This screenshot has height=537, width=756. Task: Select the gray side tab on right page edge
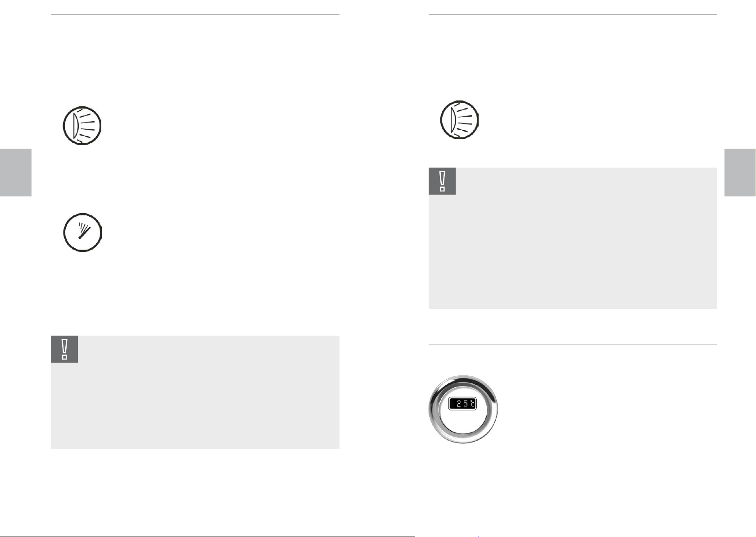pos(740,173)
